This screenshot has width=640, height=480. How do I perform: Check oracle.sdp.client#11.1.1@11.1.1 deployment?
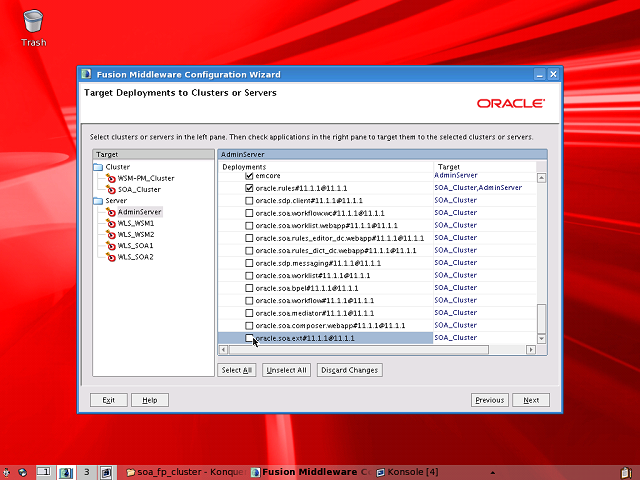tap(249, 201)
